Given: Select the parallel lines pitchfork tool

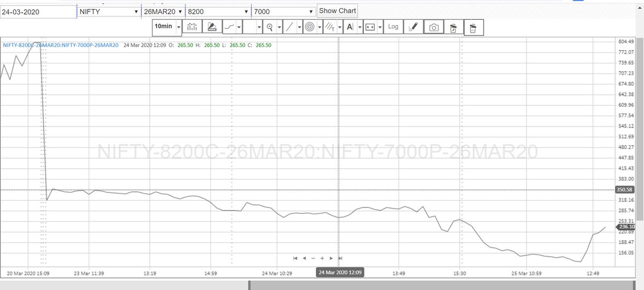Looking at the screenshot, I should (x=330, y=27).
